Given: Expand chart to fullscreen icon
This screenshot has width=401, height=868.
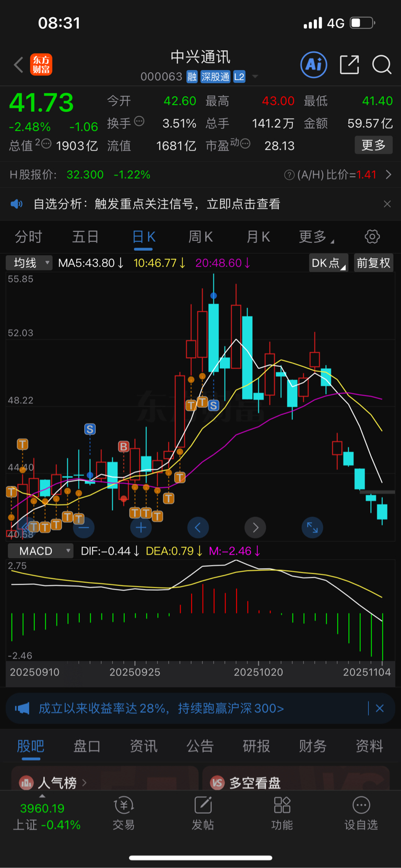Looking at the screenshot, I should [312, 527].
